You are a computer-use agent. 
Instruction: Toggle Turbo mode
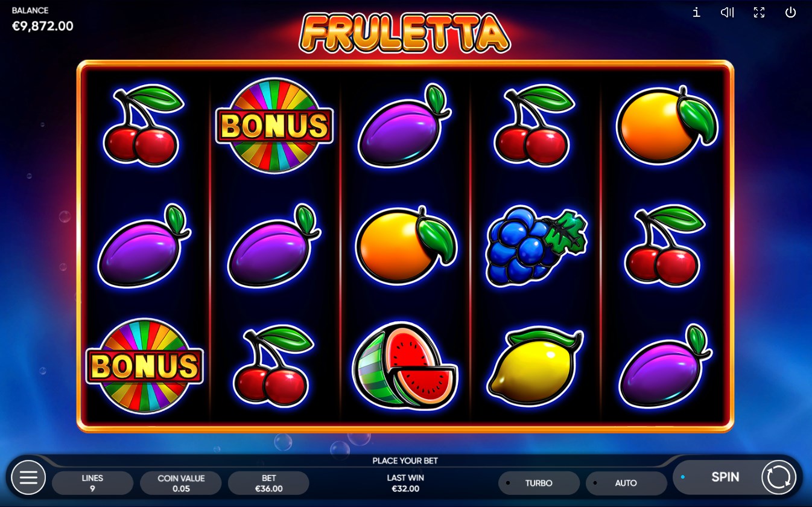click(539, 483)
